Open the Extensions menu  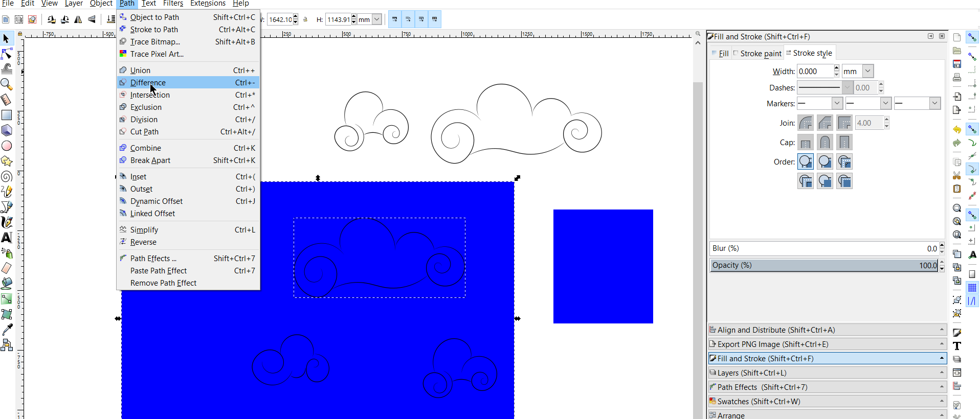point(208,4)
